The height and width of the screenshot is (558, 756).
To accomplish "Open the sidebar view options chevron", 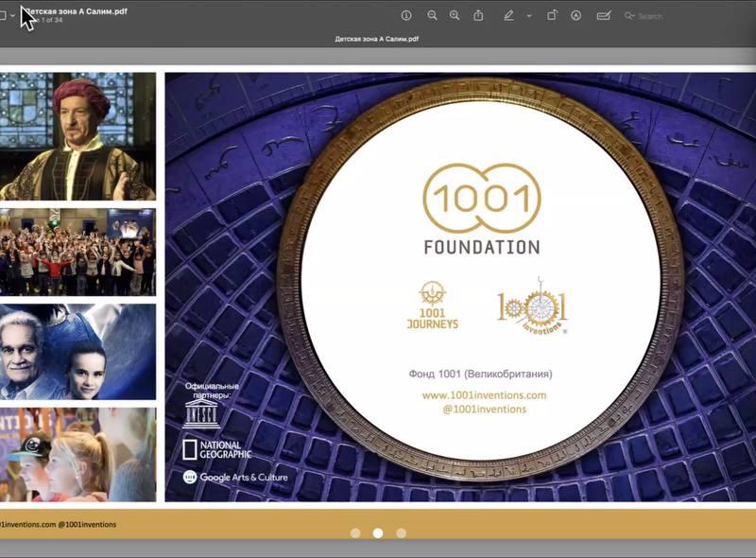I will 12,15.
